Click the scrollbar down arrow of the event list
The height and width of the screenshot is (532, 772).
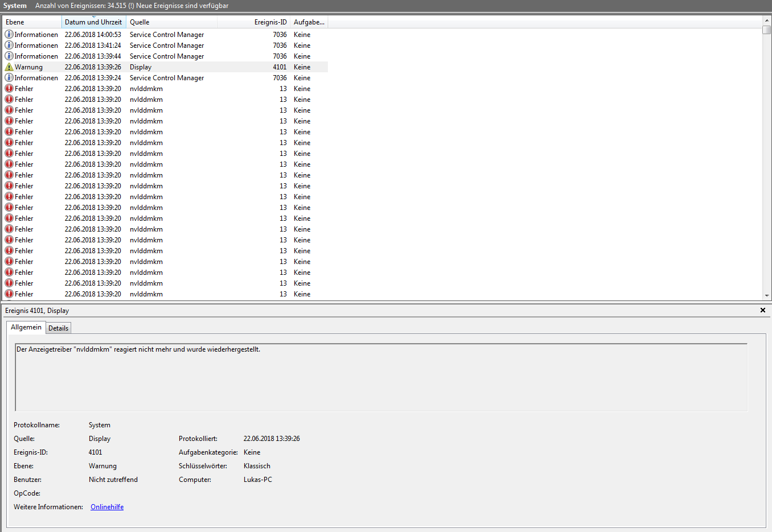point(767,295)
